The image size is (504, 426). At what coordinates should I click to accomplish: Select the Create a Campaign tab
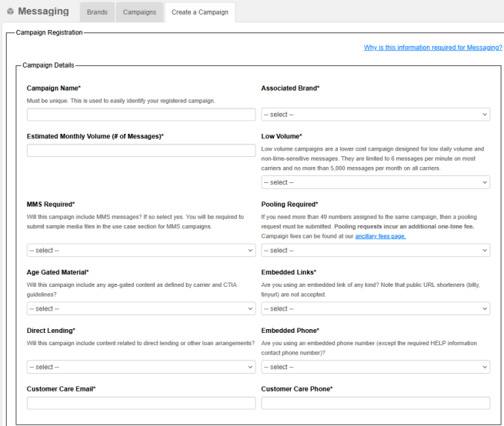click(199, 12)
